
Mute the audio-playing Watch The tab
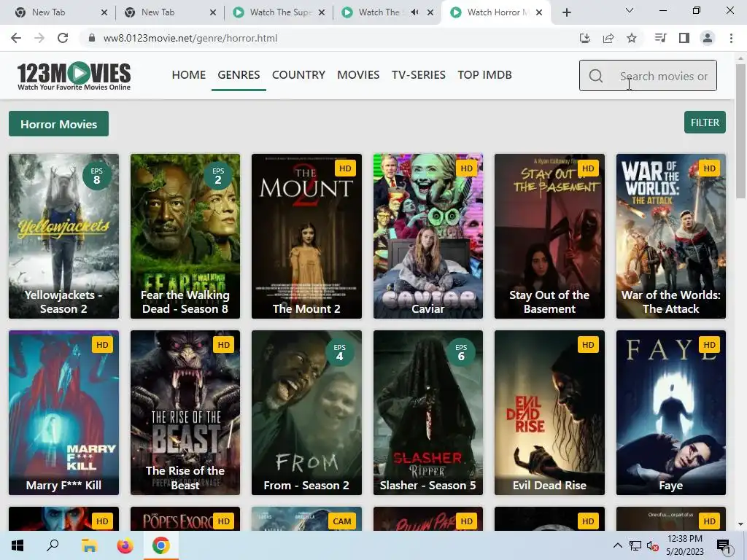(415, 12)
